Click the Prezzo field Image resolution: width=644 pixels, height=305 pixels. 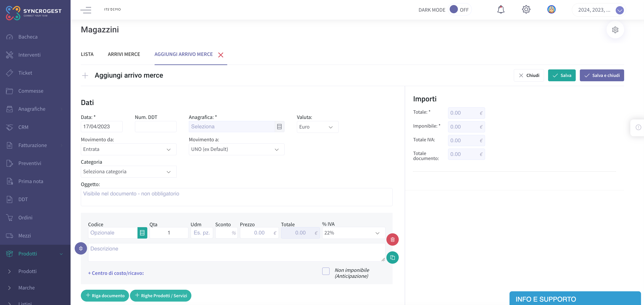259,233
